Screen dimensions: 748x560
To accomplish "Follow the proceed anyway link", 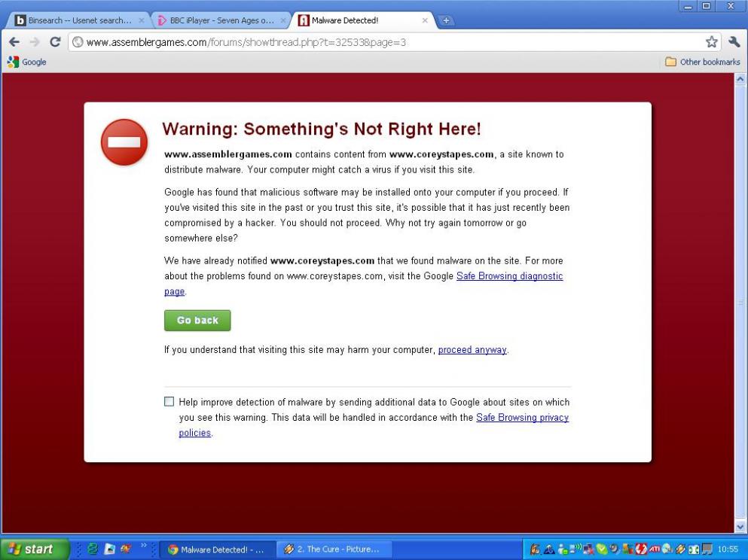I will coord(472,350).
